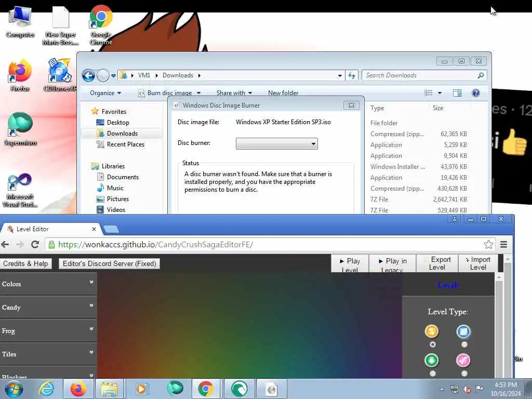This screenshot has width=532, height=399.
Task: Close Windows Disc Image Burner dialog
Action: click(351, 105)
